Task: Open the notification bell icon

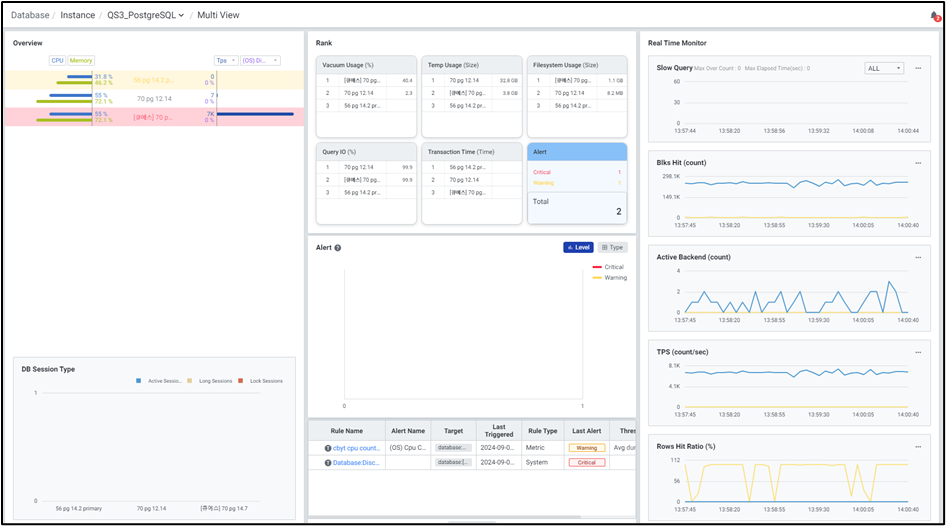Action: [x=934, y=16]
